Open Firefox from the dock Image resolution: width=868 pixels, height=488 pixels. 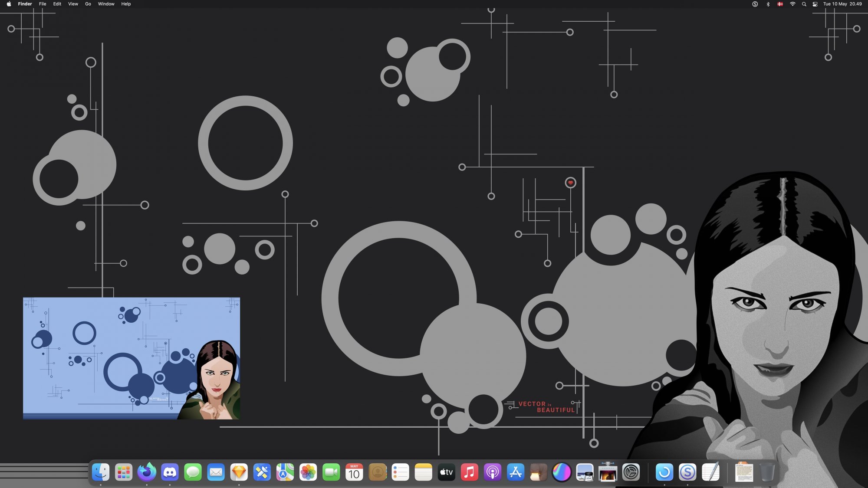pos(147,472)
